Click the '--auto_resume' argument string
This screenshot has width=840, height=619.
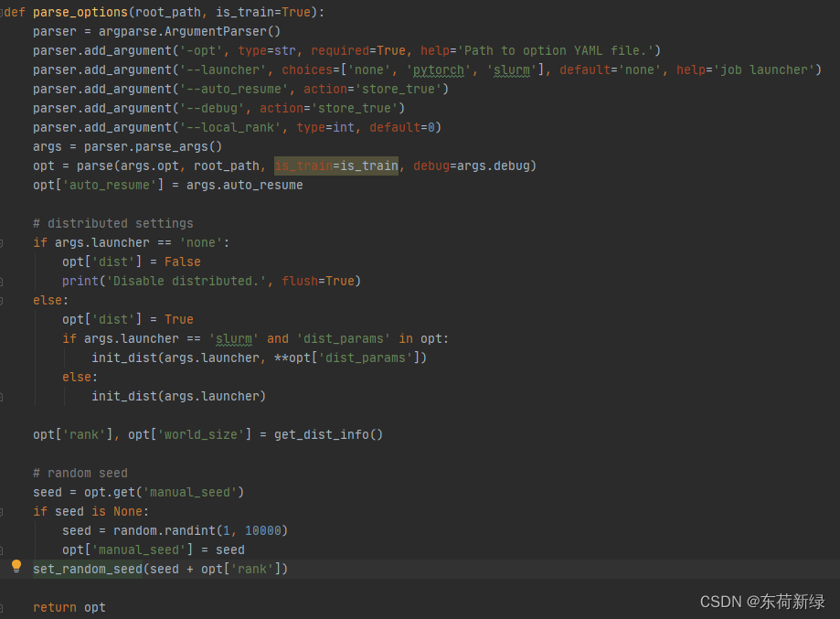[x=234, y=89]
